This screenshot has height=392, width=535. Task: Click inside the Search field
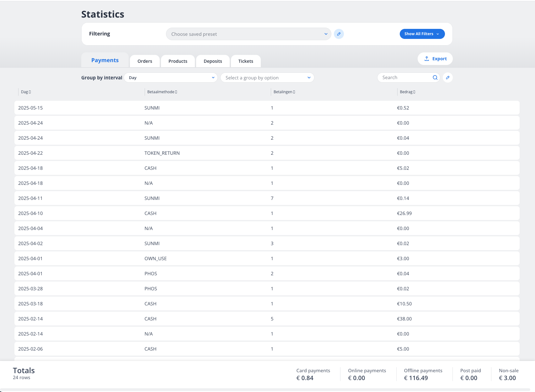(405, 77)
